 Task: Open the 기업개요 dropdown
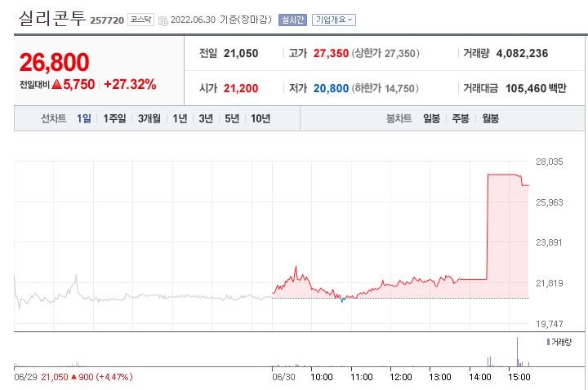click(x=334, y=20)
